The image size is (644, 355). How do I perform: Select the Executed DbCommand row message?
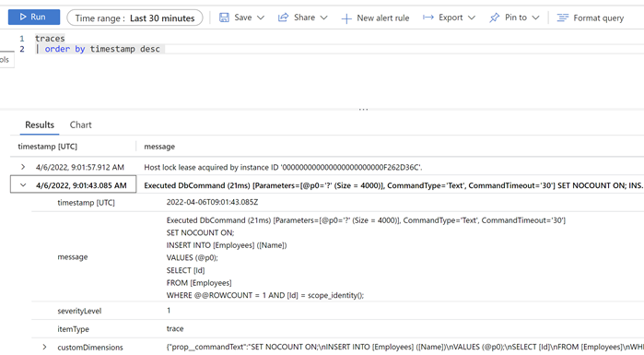pyautogui.click(x=393, y=185)
